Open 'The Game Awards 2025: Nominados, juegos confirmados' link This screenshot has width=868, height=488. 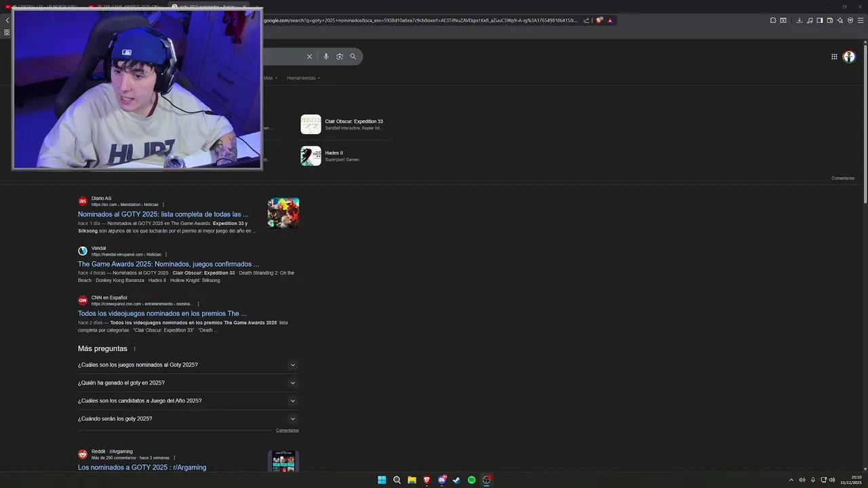[168, 264]
